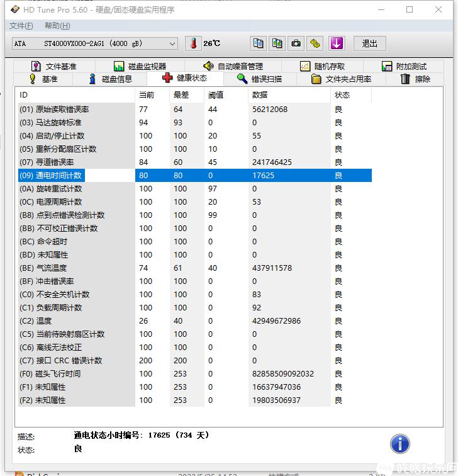Switch to the 随机存取 tab

point(322,66)
